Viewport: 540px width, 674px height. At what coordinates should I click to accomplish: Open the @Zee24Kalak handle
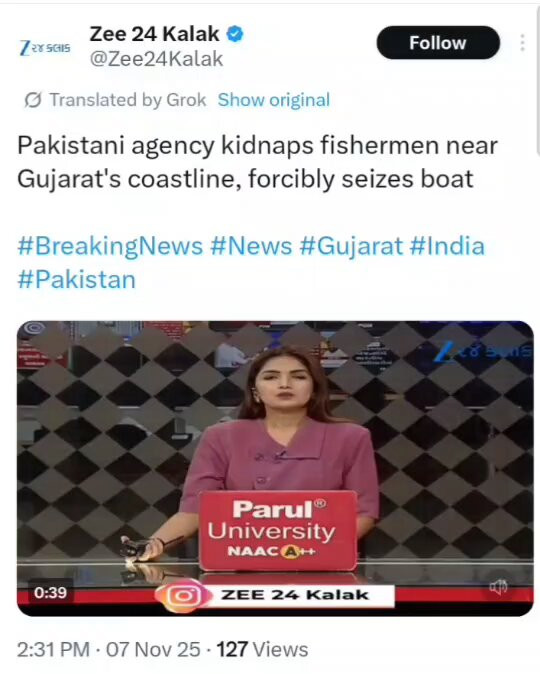(x=156, y=59)
